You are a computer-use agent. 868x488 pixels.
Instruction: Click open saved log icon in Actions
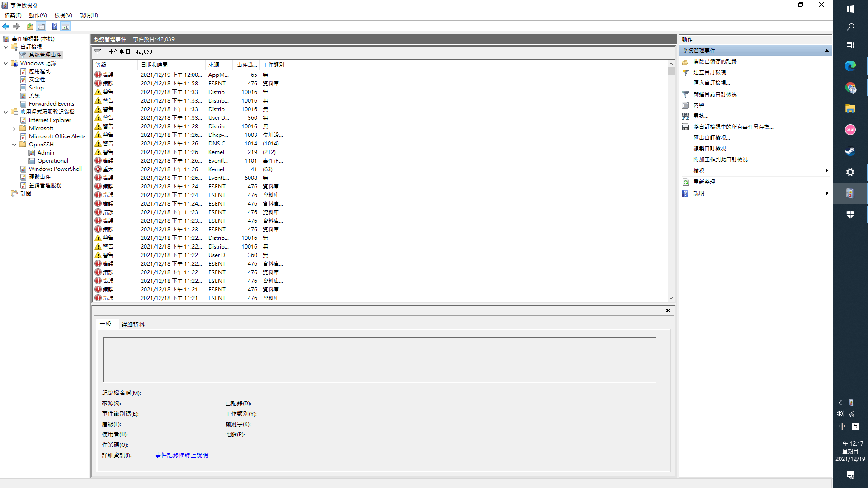click(x=685, y=61)
